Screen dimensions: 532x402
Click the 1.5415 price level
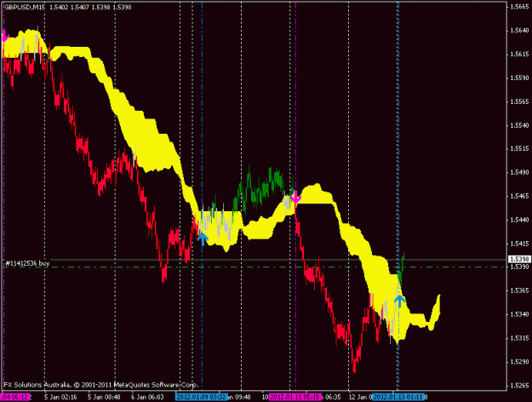click(x=519, y=244)
